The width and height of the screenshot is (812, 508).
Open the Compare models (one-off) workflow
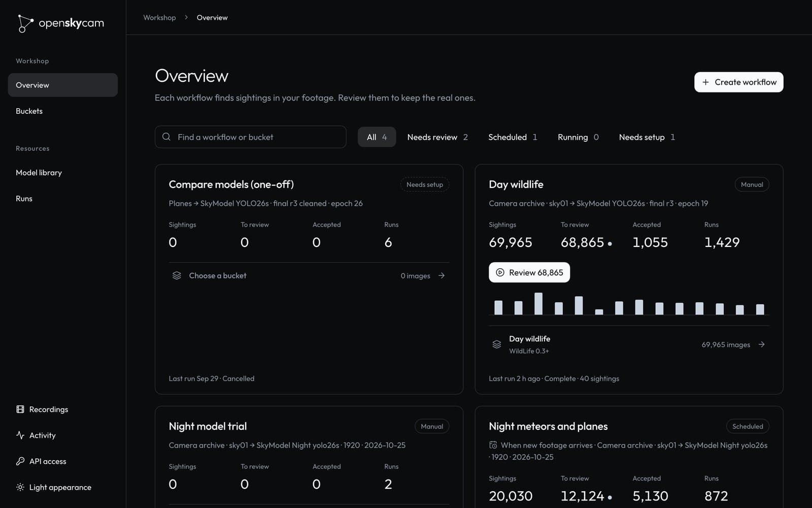[231, 184]
